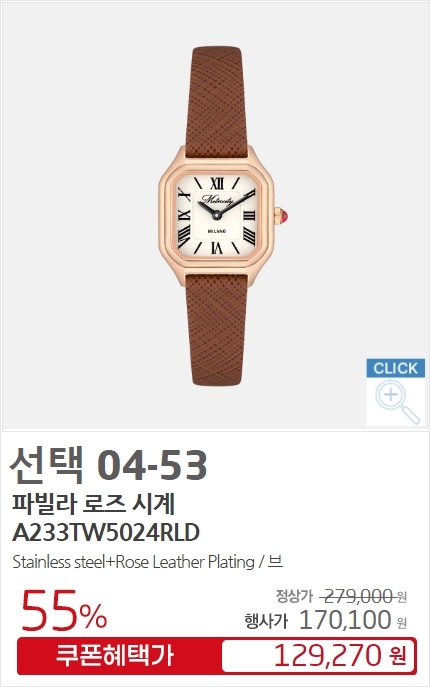Click the 정상가 279,000원 original price
This screenshot has height=687, width=430.
coord(341,596)
